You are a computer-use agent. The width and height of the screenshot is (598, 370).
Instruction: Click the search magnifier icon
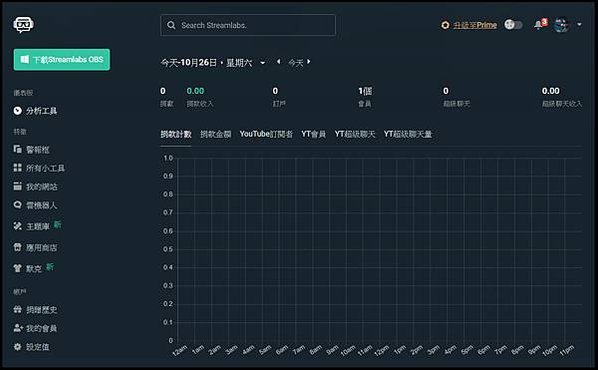click(x=171, y=25)
